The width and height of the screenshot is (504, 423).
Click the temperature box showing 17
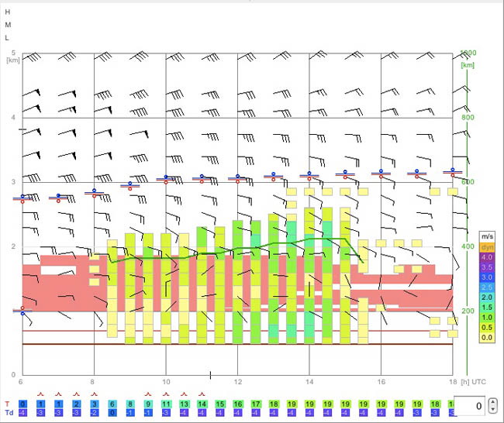point(256,404)
